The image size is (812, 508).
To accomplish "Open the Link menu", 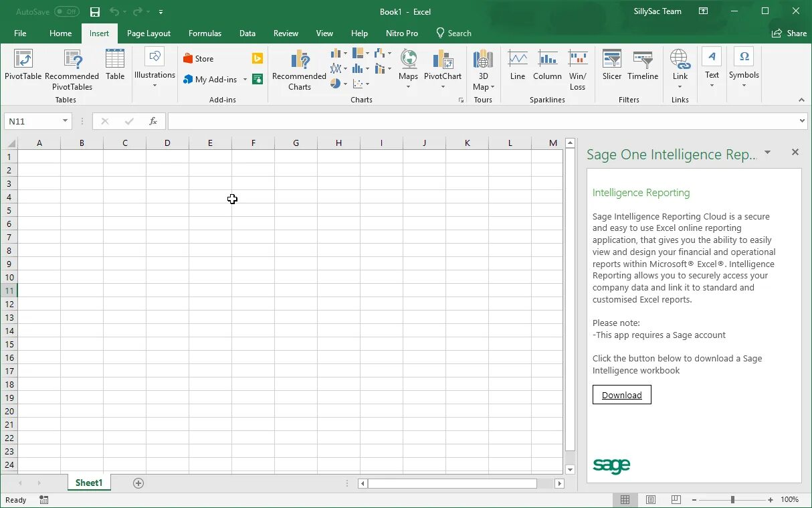I will click(680, 68).
